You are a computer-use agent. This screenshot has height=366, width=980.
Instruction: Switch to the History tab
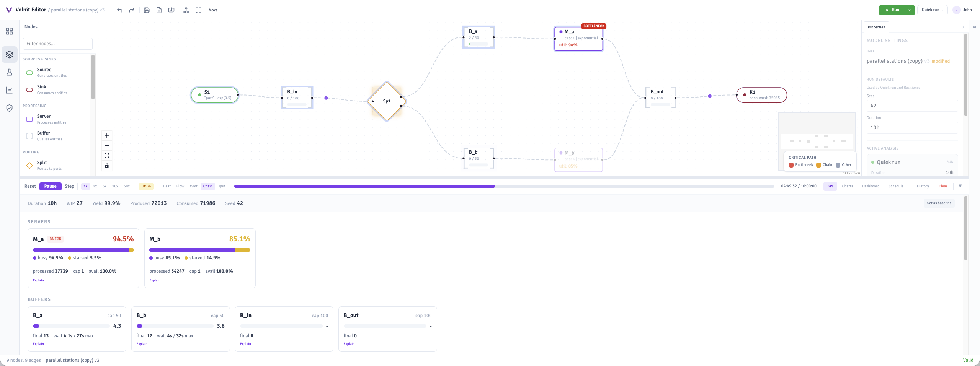pos(923,186)
